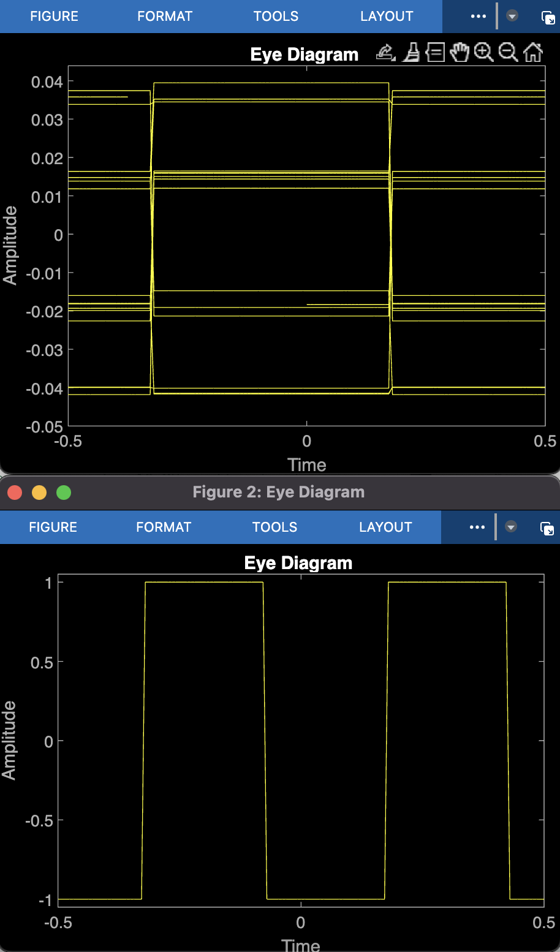Restore the default view with Home icon

[533, 53]
